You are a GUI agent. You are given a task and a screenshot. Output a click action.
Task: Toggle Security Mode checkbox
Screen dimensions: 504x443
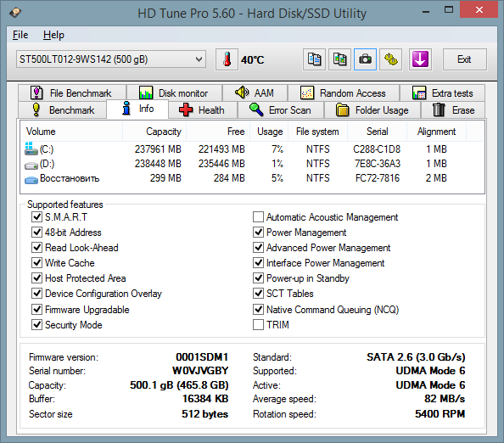tap(36, 325)
